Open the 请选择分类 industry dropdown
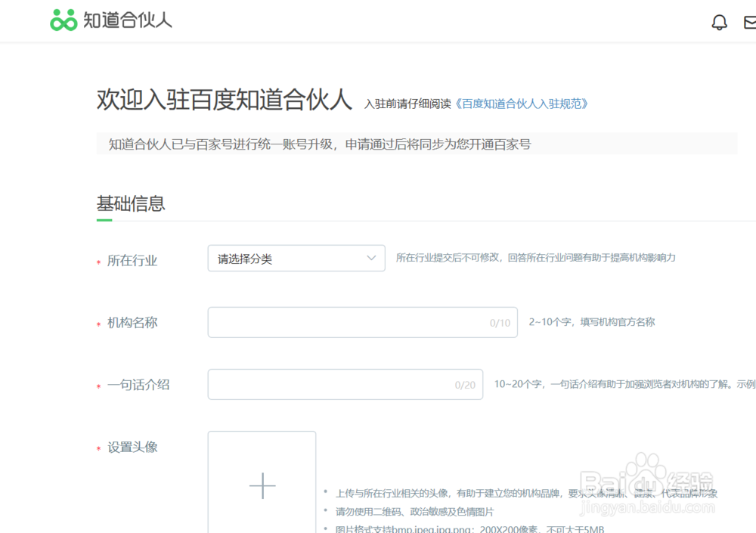Screen dimensions: 756x533 click(x=296, y=259)
